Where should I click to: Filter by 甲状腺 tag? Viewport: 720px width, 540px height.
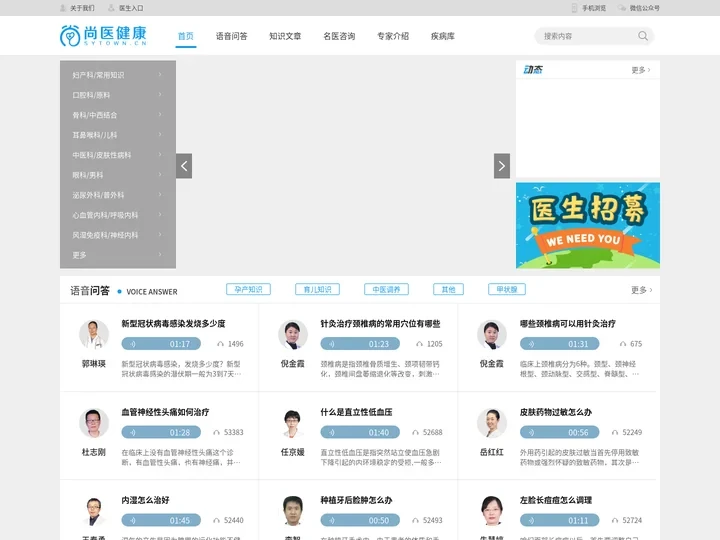pos(507,289)
